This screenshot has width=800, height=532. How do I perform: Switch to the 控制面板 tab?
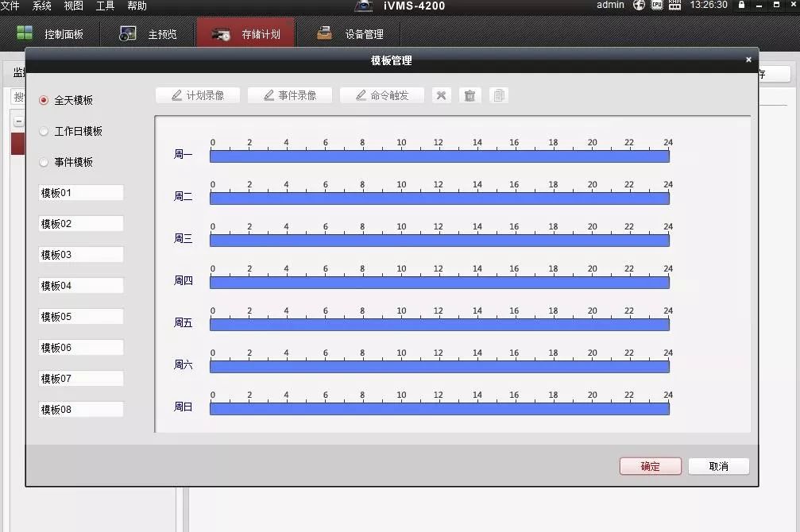(50, 33)
